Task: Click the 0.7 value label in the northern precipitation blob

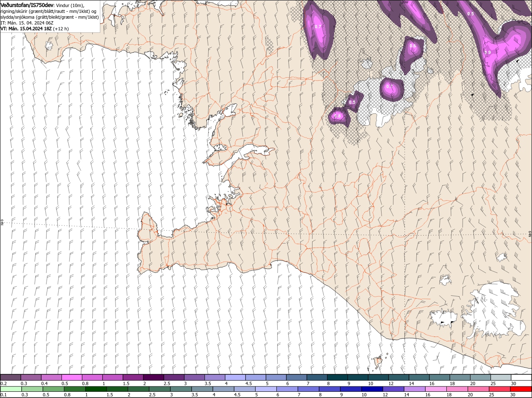Action: coord(318,27)
